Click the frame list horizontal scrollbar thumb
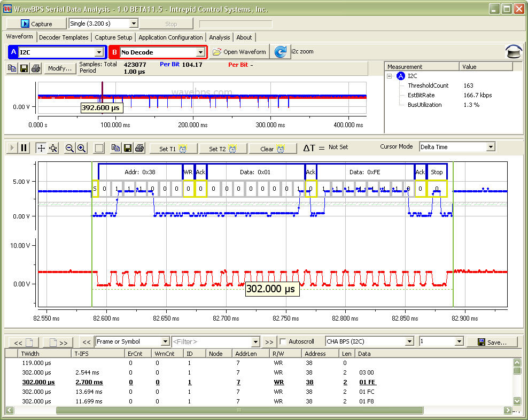The height and width of the screenshot is (420, 528). [239, 410]
